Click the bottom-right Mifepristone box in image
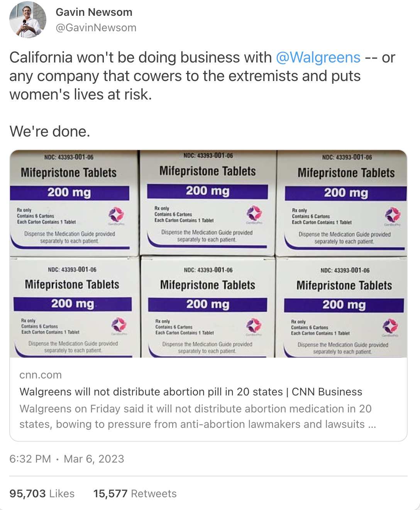The image size is (420, 510). point(341,308)
